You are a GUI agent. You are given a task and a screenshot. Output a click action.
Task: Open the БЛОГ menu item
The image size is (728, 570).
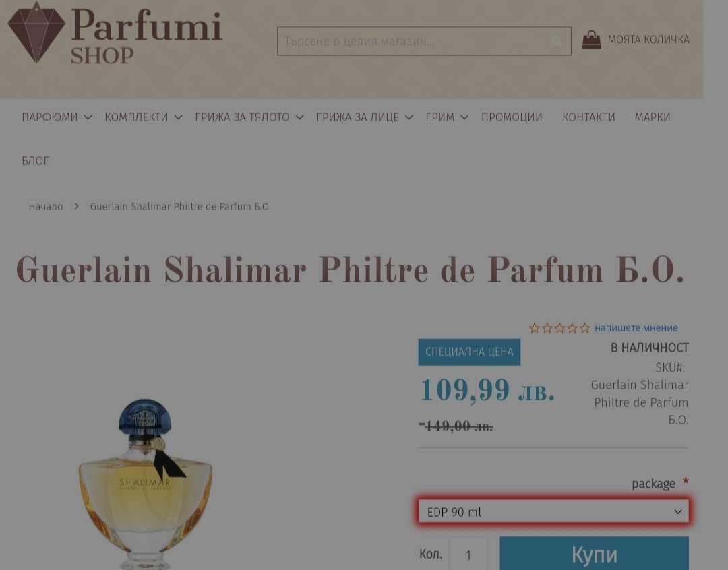35,161
